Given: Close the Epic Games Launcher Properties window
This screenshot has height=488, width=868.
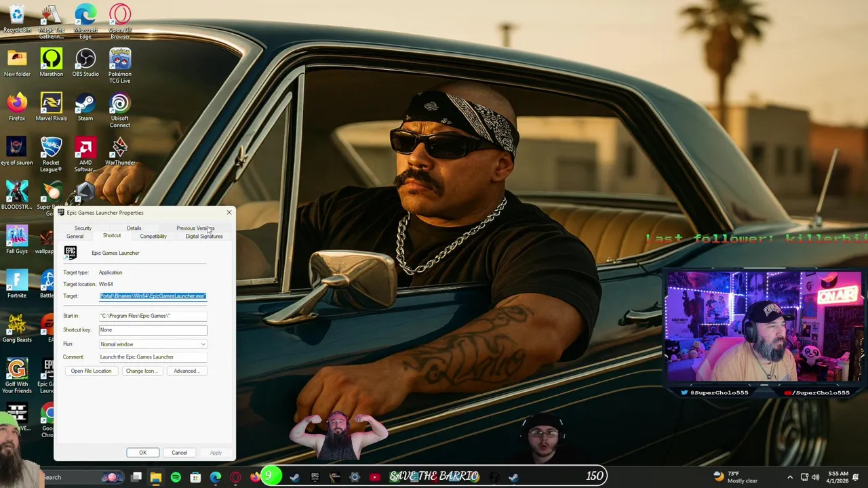Looking at the screenshot, I should [x=229, y=213].
